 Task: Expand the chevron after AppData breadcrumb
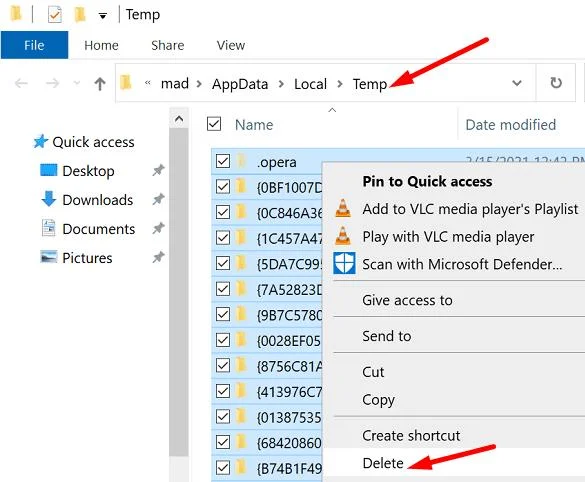pos(281,84)
